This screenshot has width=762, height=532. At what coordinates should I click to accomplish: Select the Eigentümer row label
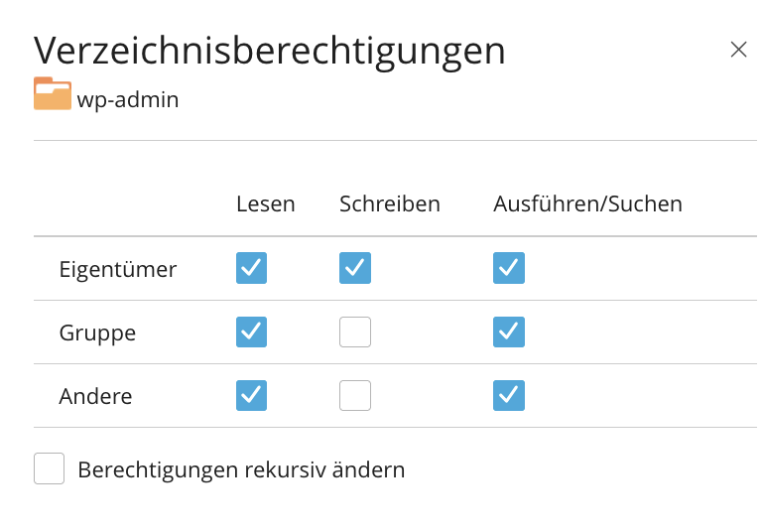(x=117, y=269)
